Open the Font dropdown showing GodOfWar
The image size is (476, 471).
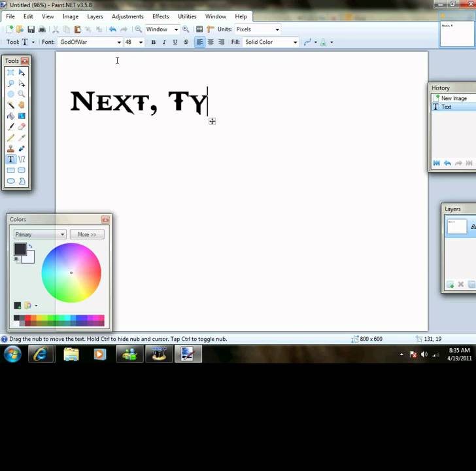click(90, 43)
